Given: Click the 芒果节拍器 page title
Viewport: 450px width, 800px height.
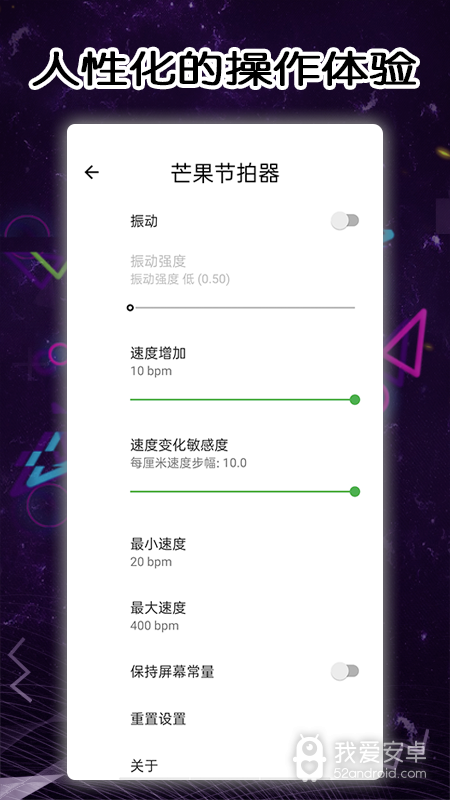Looking at the screenshot, I should click(225, 173).
